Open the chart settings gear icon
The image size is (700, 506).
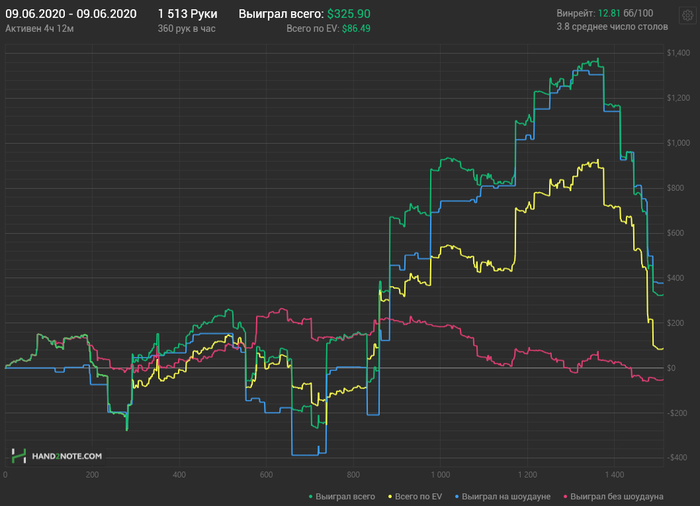(688, 16)
